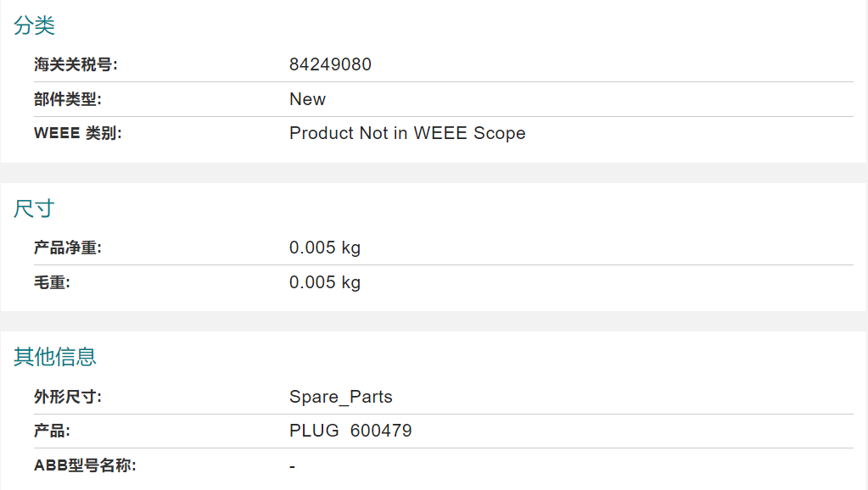Click the 产品净重 label
This screenshot has width=868, height=490.
point(68,248)
